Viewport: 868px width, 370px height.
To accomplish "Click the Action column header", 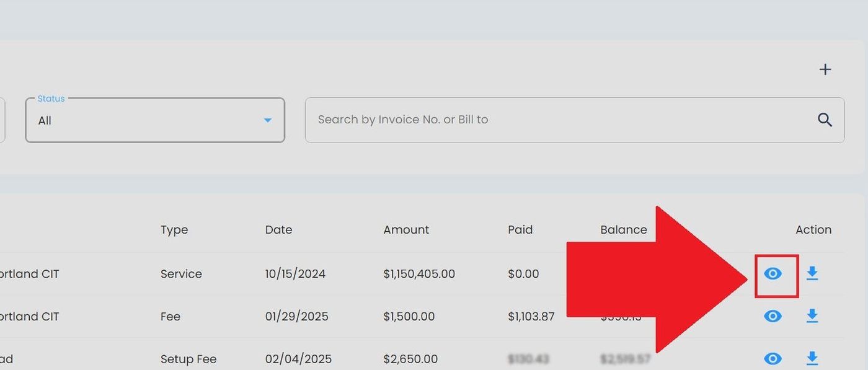I will click(x=813, y=230).
